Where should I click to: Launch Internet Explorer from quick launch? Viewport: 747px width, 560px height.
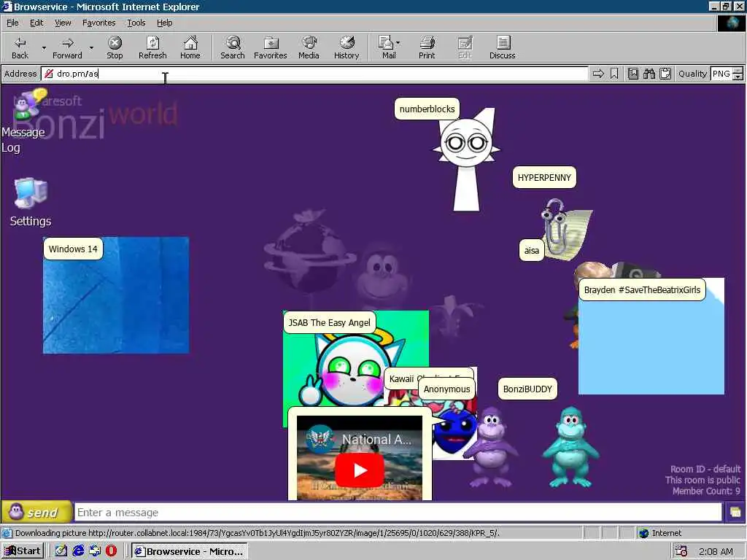(x=78, y=551)
